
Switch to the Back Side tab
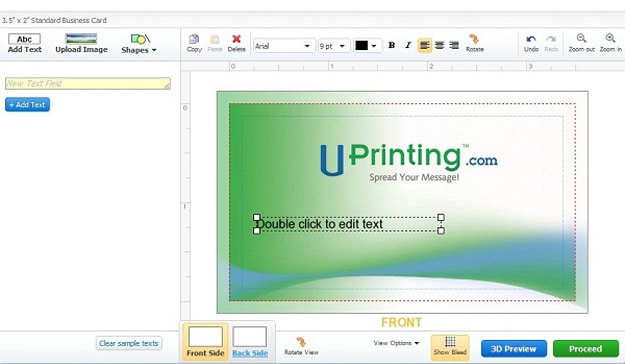pyautogui.click(x=250, y=342)
